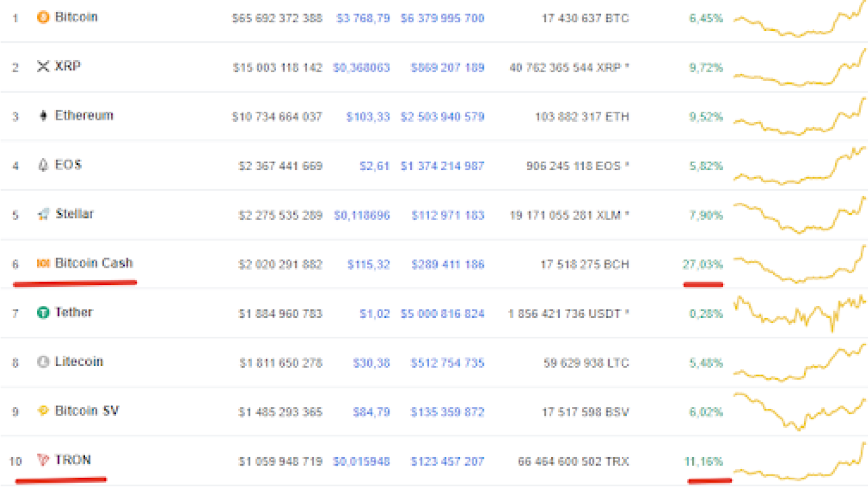
Task: Click the EOS logo icon
Action: click(43, 165)
